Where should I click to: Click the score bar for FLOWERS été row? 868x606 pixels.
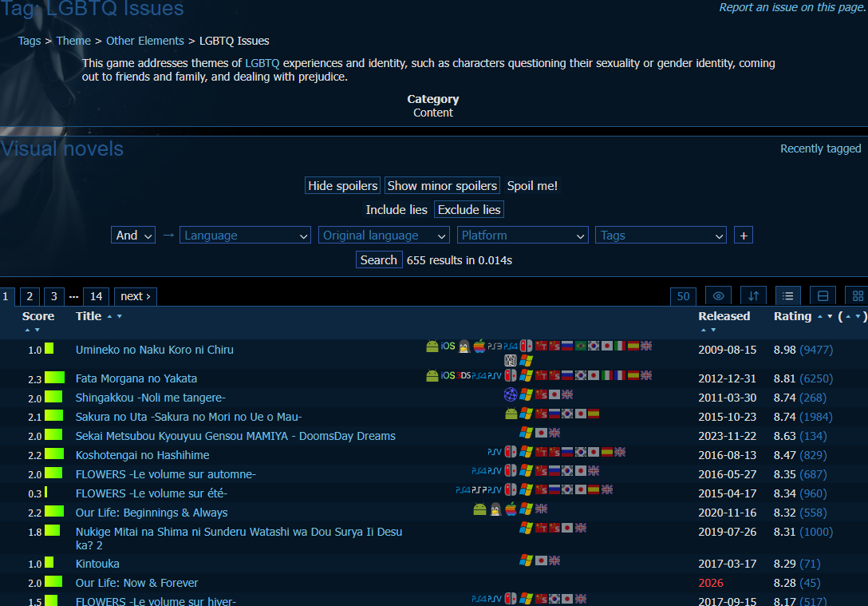(46, 492)
